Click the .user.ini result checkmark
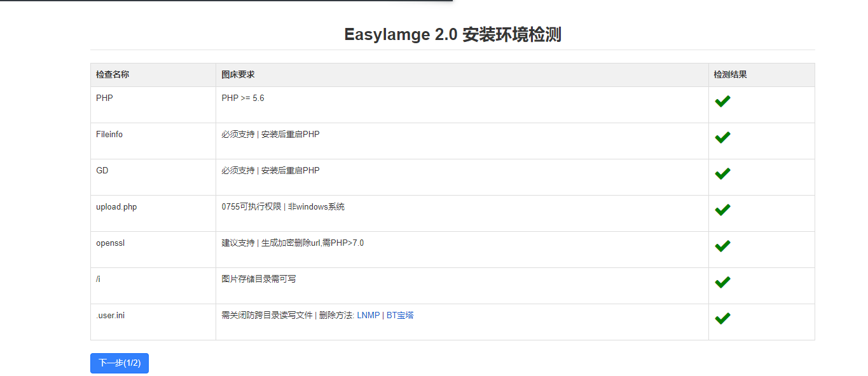Viewport: 868px width, 376px height. pyautogui.click(x=722, y=318)
